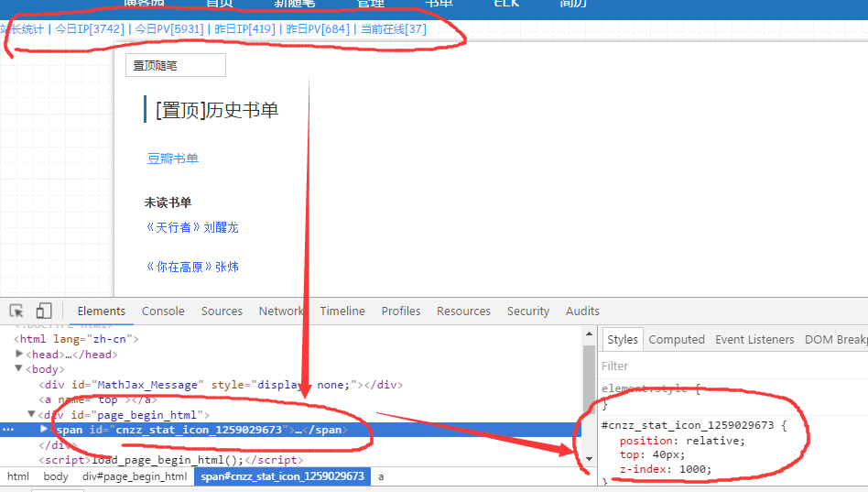Viewport: 868px width, 492px height.
Task: Open the 豆瓣书单 link
Action: pyautogui.click(x=173, y=159)
